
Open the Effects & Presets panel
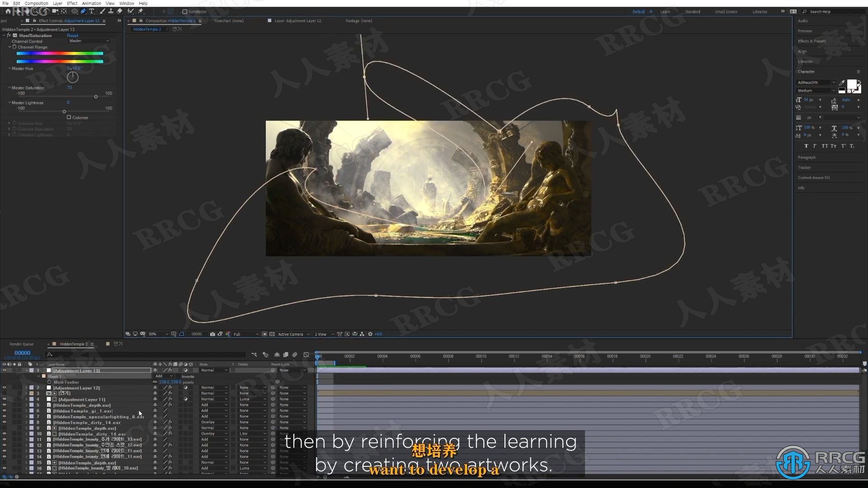(811, 41)
